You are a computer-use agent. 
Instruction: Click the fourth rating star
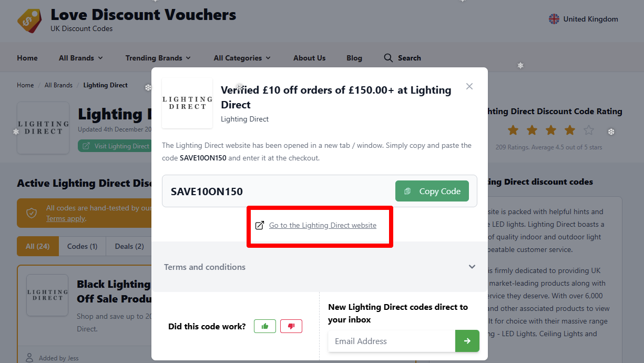click(570, 130)
